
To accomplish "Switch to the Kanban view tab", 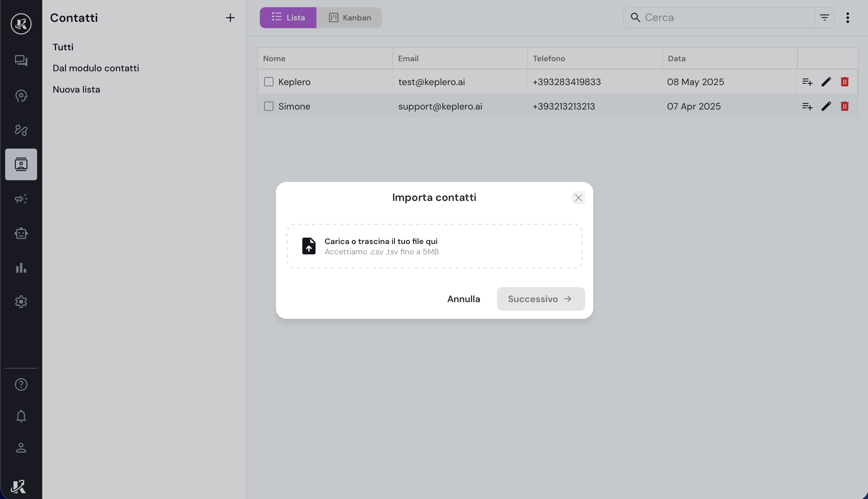I will pos(349,18).
